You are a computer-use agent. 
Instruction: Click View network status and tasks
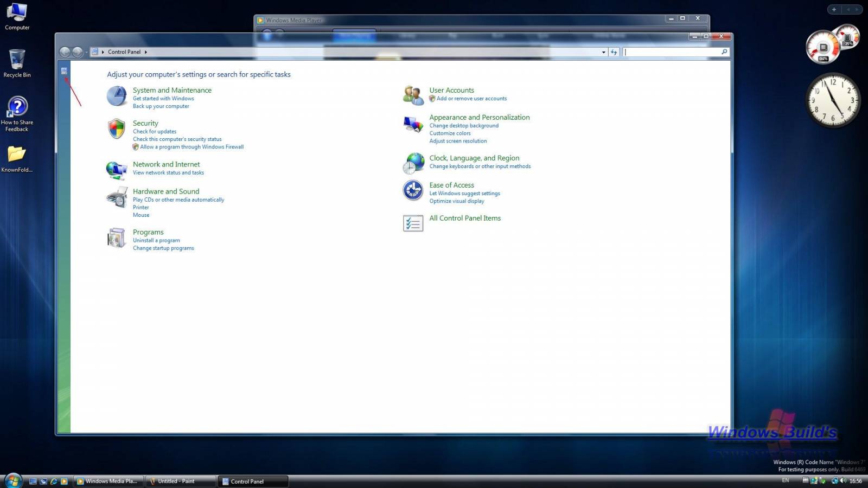[168, 173]
